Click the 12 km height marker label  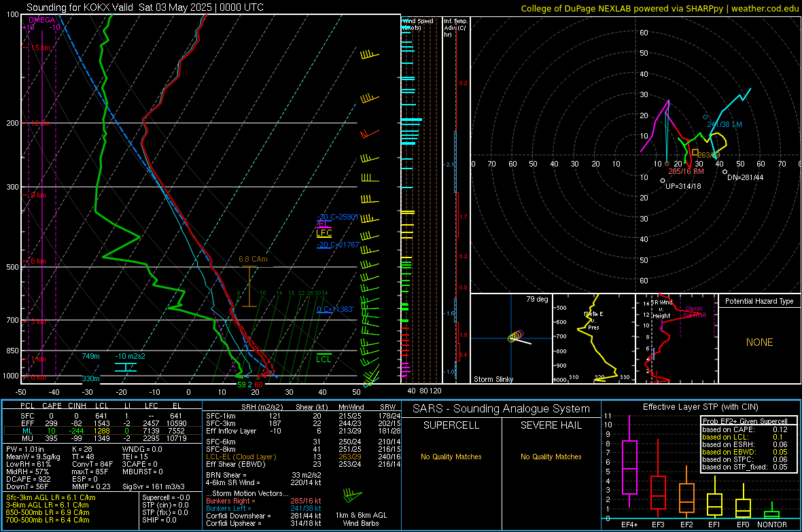click(x=41, y=123)
